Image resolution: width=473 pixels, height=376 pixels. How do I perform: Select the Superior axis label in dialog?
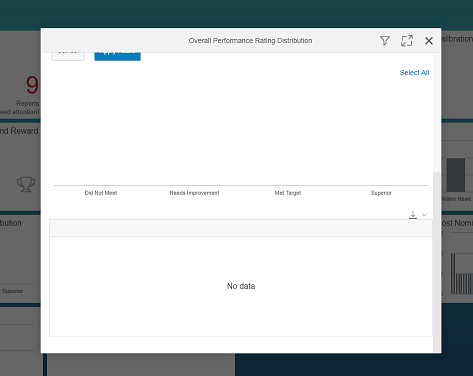click(381, 193)
